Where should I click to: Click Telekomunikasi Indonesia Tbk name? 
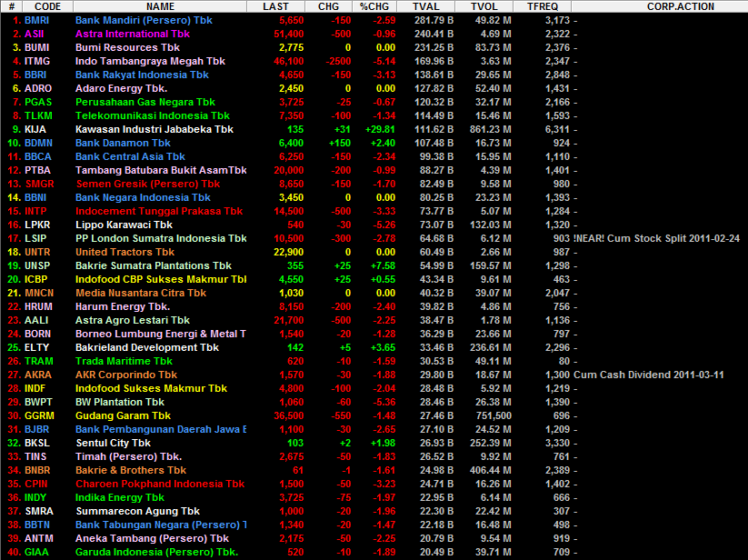pos(153,116)
